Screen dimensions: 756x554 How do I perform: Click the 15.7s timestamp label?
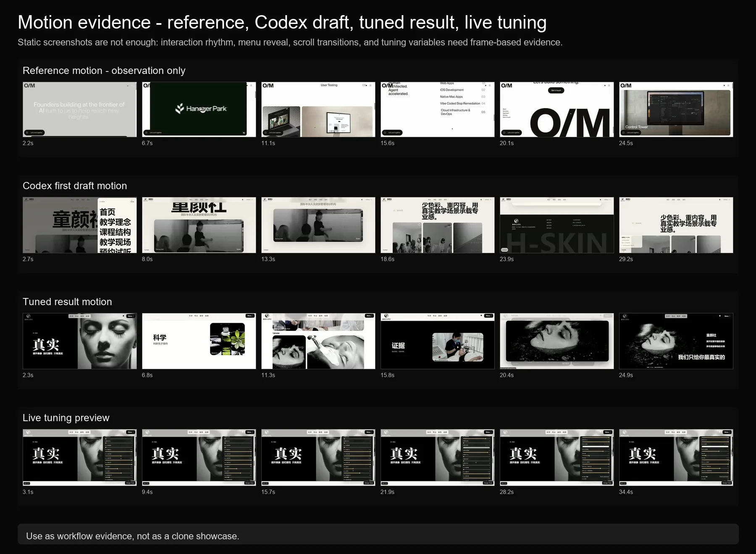268,492
